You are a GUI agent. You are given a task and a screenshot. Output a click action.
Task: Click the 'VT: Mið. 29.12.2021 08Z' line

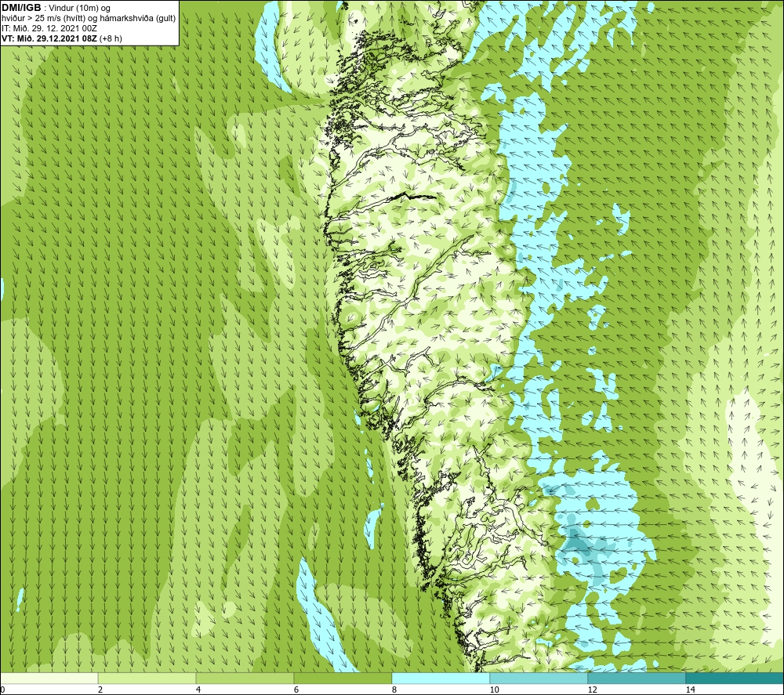49,38
